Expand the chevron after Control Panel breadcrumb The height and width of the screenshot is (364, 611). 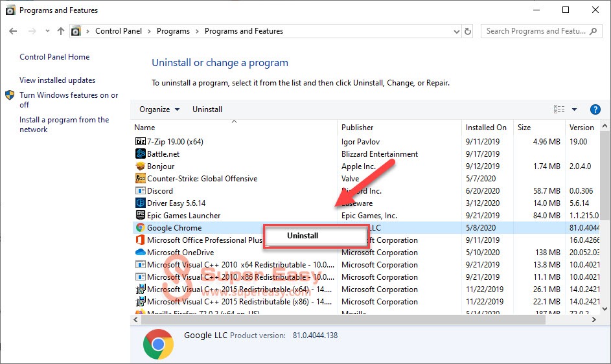pos(149,31)
